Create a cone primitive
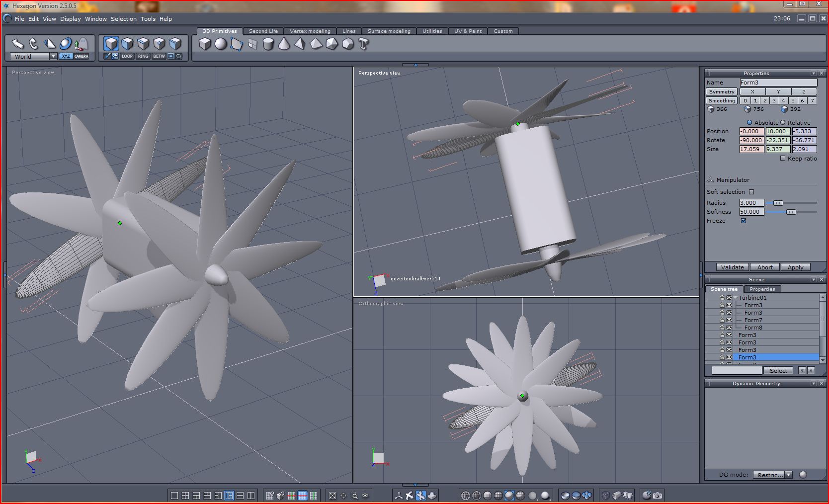 coord(284,44)
